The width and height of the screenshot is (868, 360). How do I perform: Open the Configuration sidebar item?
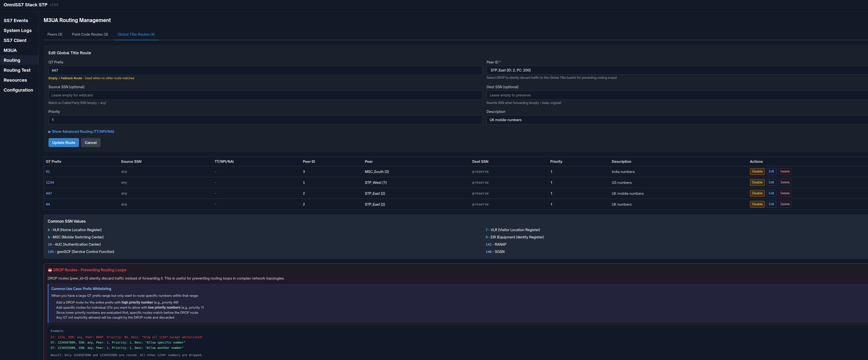click(x=18, y=90)
